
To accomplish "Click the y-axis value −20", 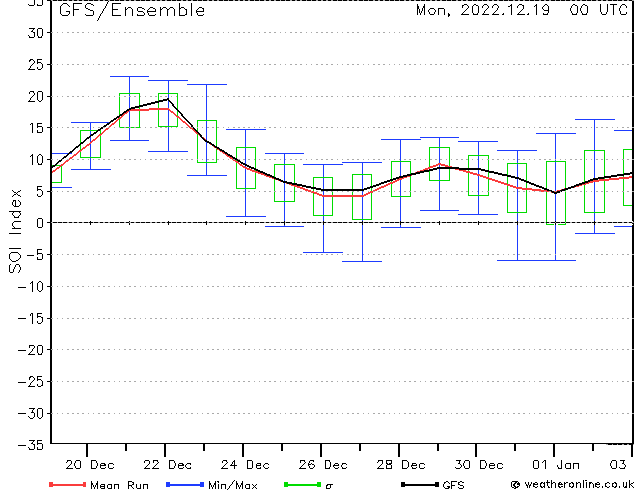I will click(x=31, y=350).
